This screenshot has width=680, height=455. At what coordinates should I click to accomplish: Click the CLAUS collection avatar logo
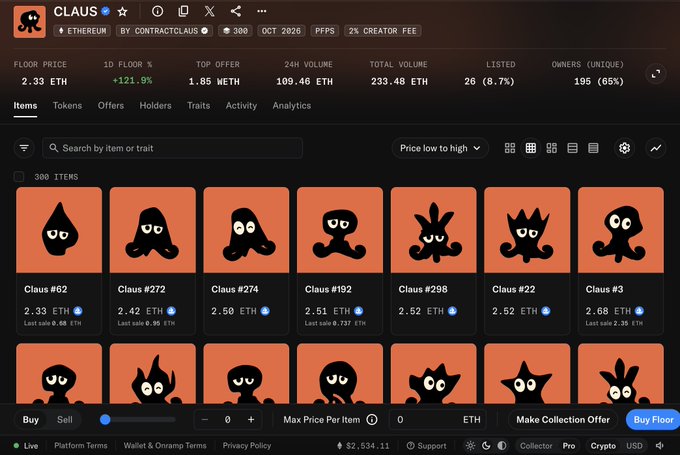pos(29,22)
